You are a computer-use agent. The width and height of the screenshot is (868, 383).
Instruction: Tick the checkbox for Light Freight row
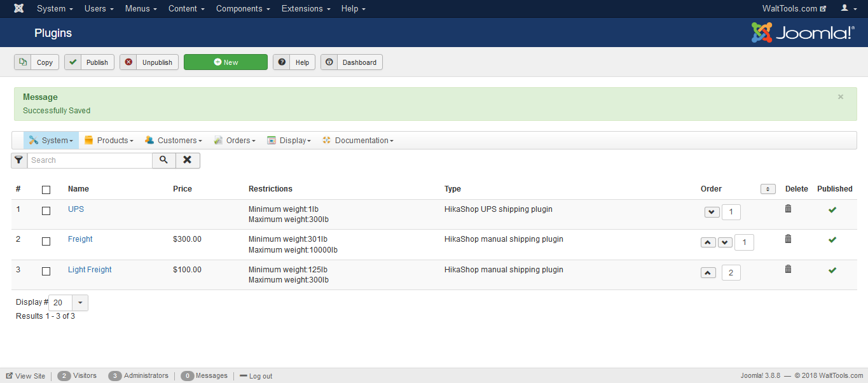click(46, 271)
